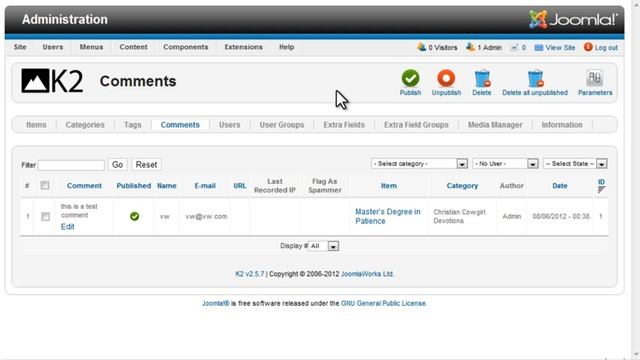Open the Users menu in top bar
The width and height of the screenshot is (640, 360).
pos(53,47)
